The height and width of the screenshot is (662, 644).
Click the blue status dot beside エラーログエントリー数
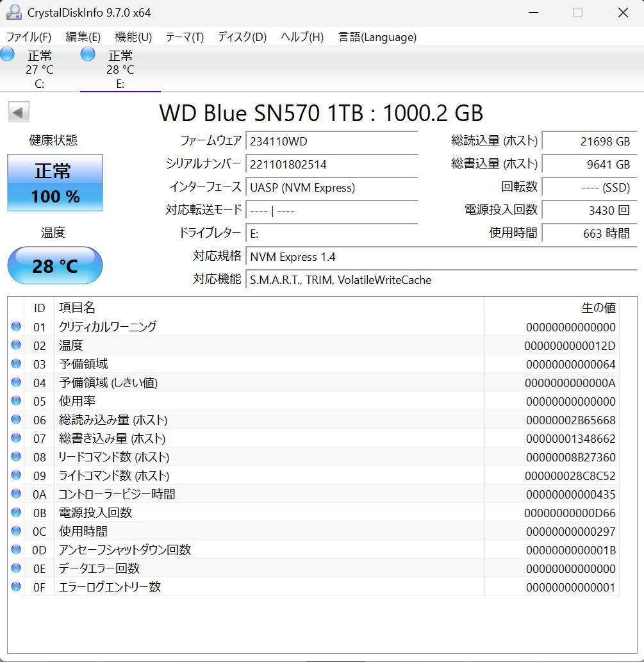15,587
